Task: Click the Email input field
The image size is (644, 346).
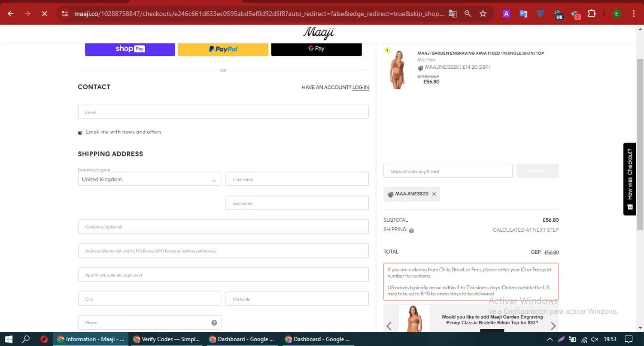Action: pyautogui.click(x=223, y=112)
